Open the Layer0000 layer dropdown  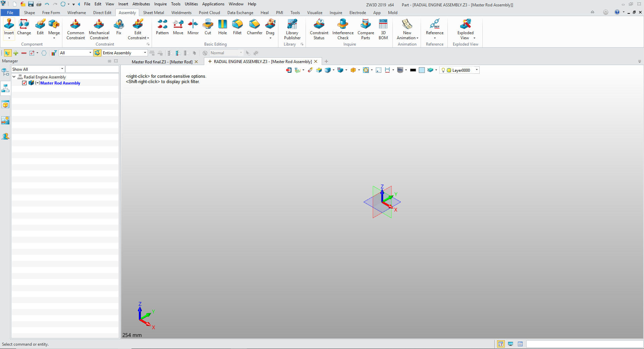pyautogui.click(x=477, y=70)
